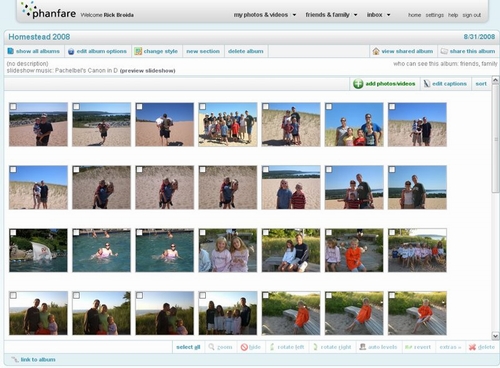Open friends & family menu

pyautogui.click(x=327, y=15)
